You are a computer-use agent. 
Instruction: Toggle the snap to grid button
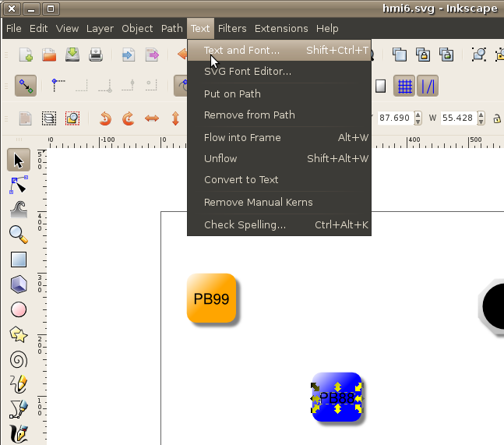(404, 86)
